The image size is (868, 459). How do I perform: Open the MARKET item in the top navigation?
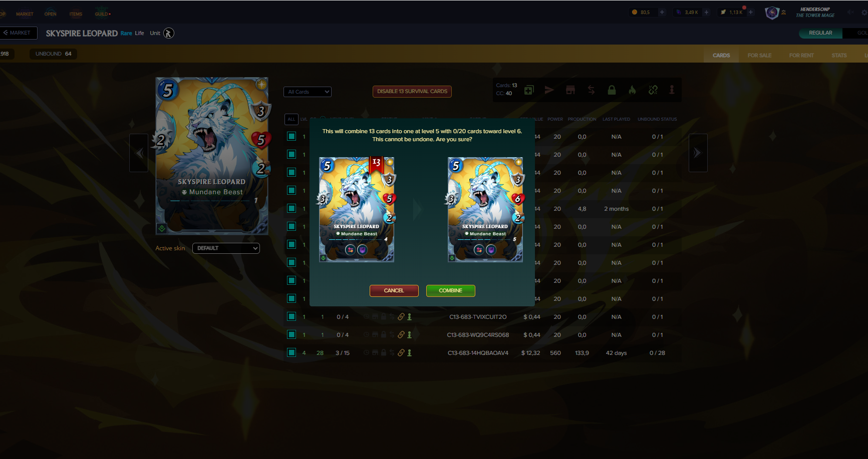click(x=25, y=14)
